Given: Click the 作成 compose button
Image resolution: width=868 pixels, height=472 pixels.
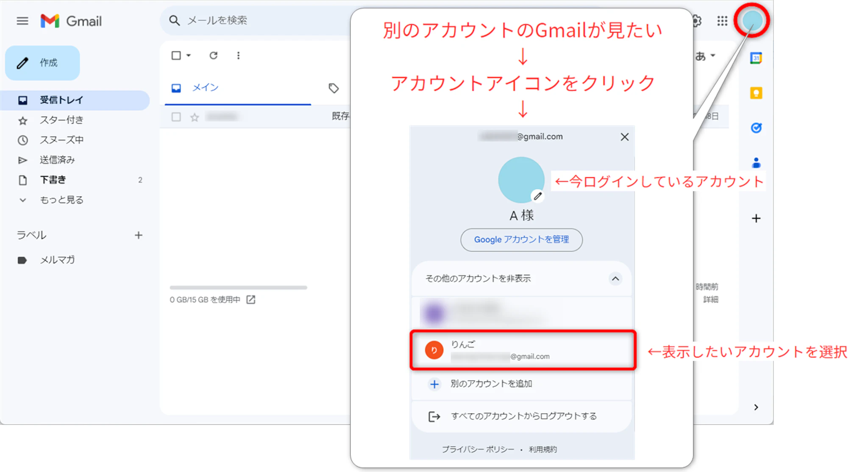Looking at the screenshot, I should click(x=42, y=63).
